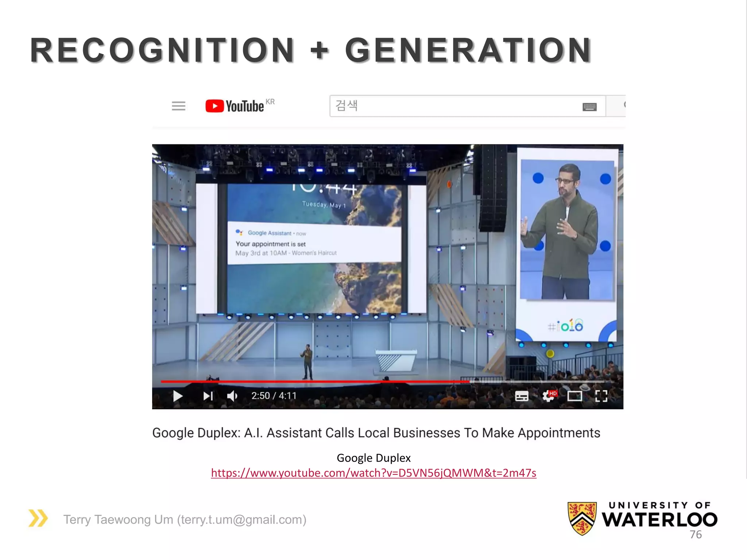Click the yellow double-chevron footer icon
This screenshot has width=747, height=560.
pyautogui.click(x=38, y=518)
